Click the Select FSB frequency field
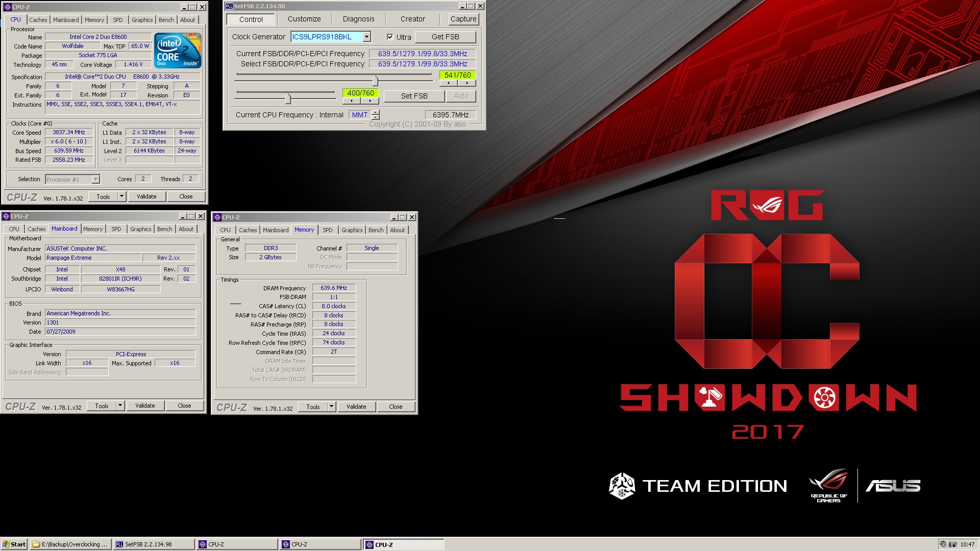The width and height of the screenshot is (980, 551). tap(423, 64)
